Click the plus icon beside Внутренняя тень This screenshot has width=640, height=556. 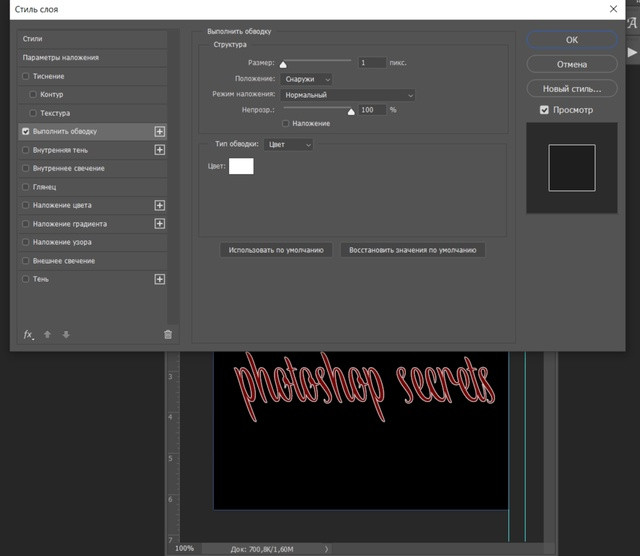click(160, 150)
